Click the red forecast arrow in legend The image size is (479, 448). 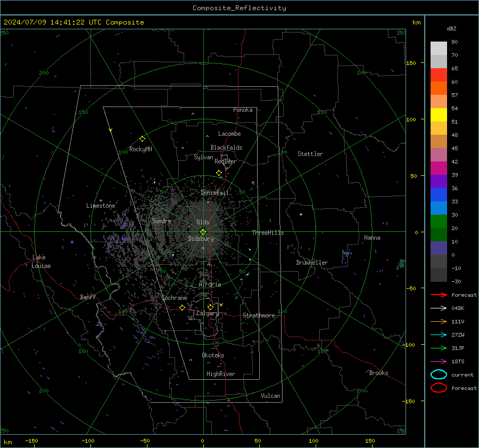tap(439, 295)
